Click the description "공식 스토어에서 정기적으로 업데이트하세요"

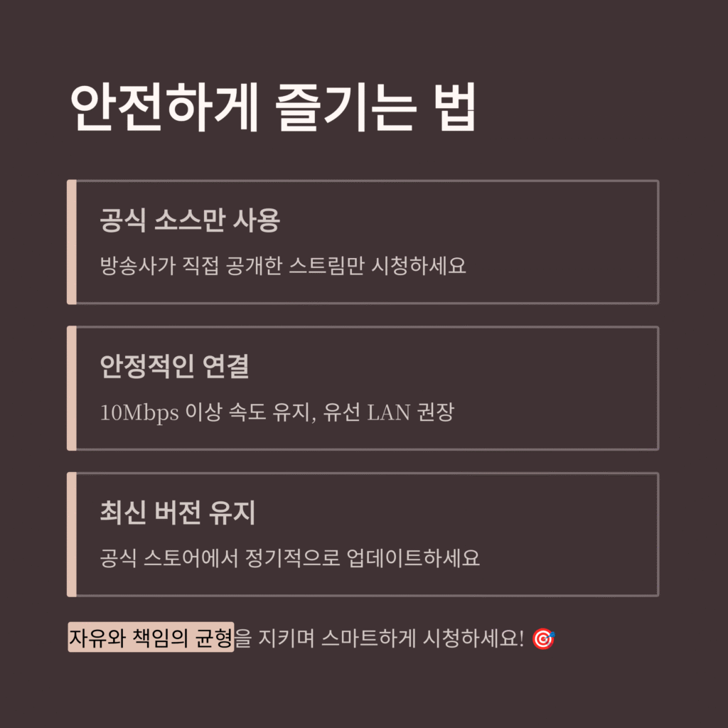point(290,557)
